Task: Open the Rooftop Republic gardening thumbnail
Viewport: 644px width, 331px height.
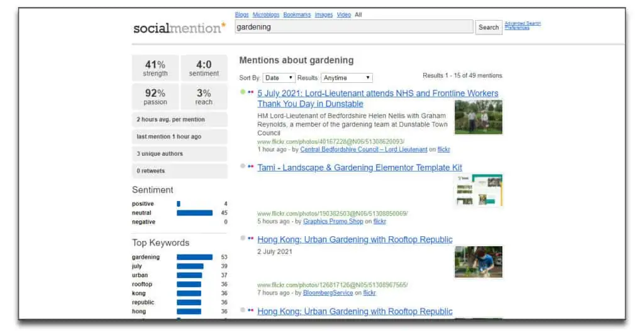Action: coord(478,262)
